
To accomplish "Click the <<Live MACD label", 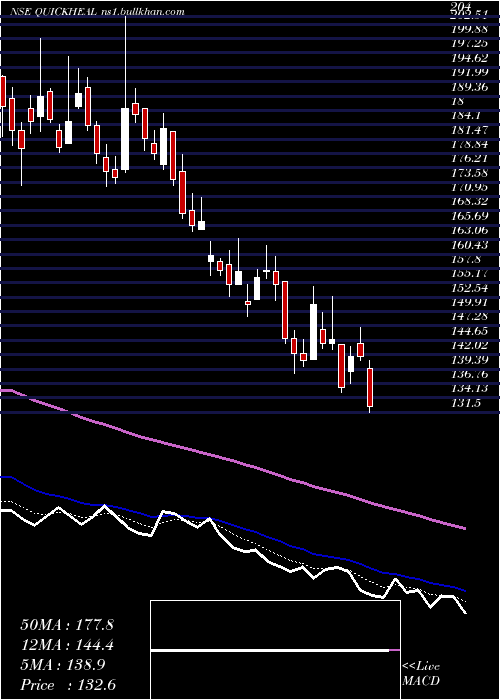I will 421,674.
